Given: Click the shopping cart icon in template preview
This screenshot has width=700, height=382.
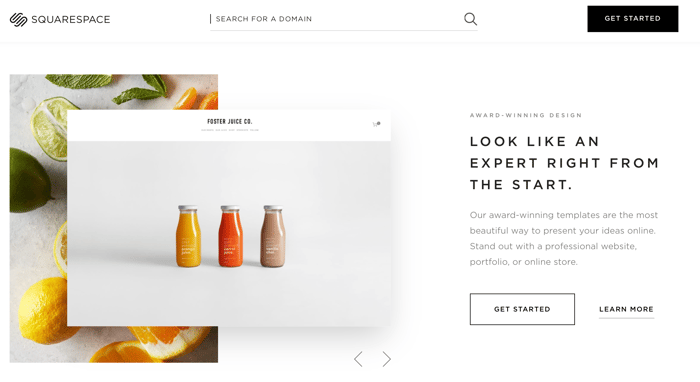Looking at the screenshot, I should (x=376, y=124).
